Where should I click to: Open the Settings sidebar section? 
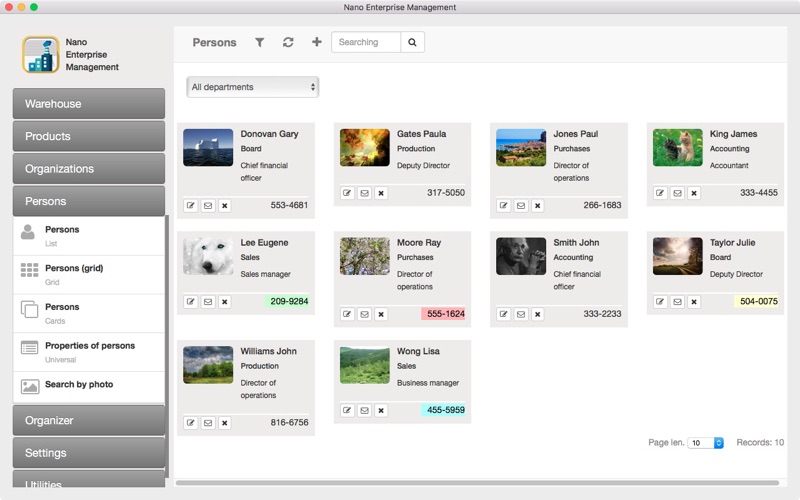(x=89, y=453)
